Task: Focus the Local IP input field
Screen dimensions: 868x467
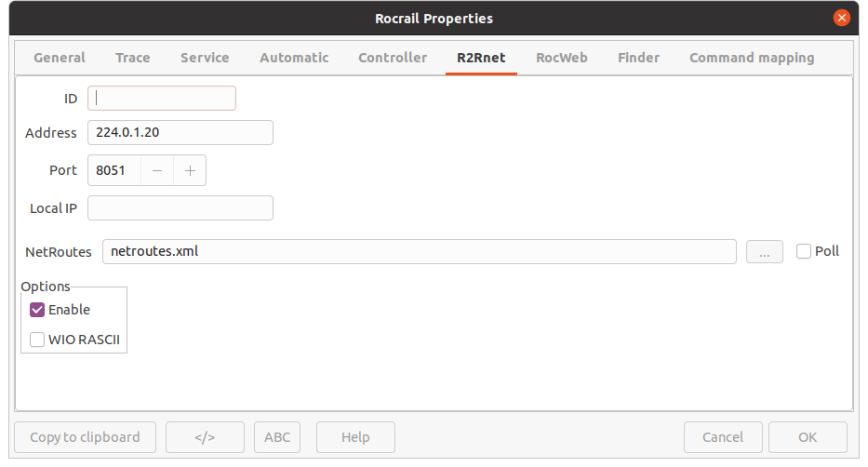Action: (180, 208)
